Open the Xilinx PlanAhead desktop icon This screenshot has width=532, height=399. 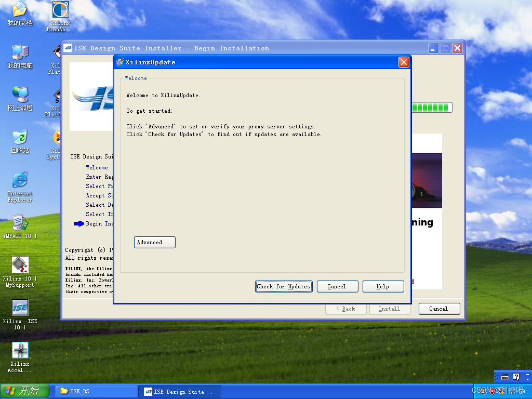click(60, 16)
